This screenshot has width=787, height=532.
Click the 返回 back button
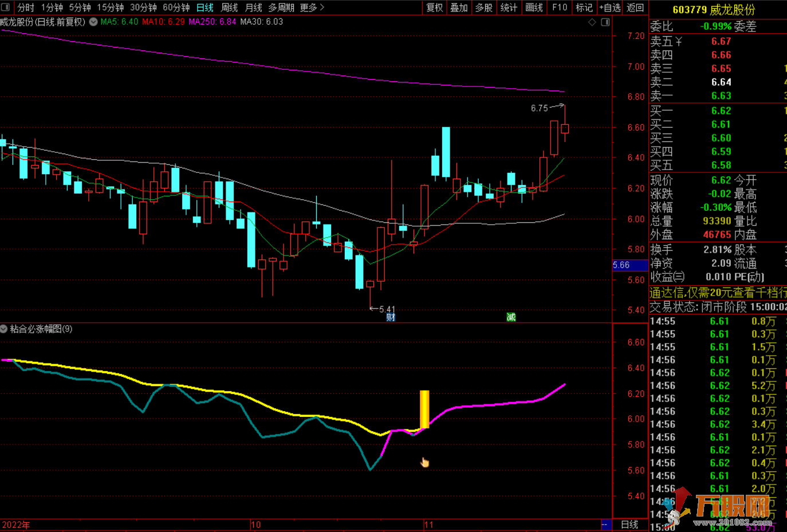[x=635, y=7]
